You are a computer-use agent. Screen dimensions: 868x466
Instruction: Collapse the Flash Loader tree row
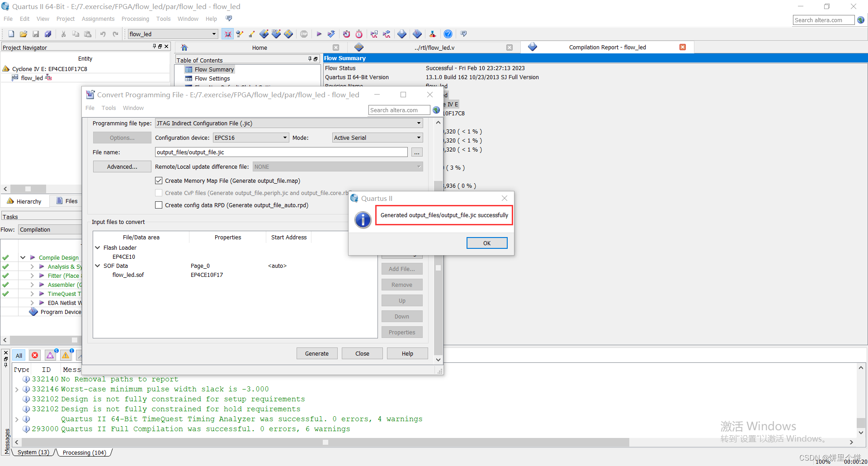pos(98,247)
